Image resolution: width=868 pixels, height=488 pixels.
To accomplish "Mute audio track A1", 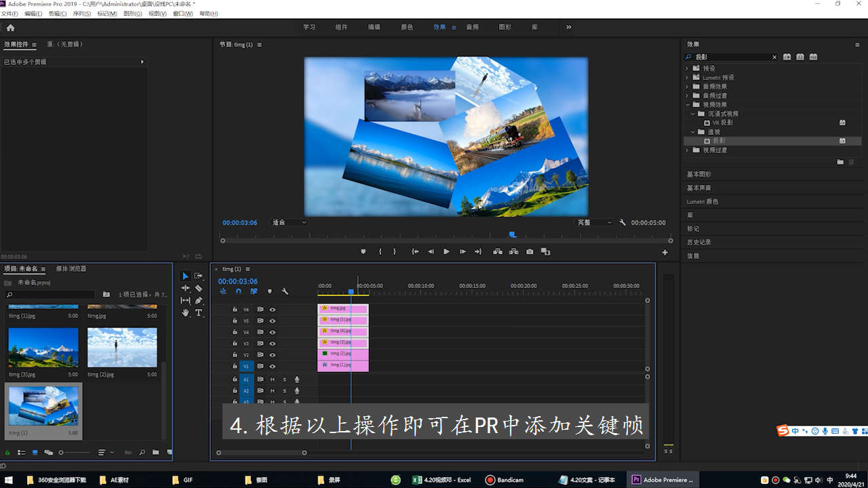I will tap(273, 380).
